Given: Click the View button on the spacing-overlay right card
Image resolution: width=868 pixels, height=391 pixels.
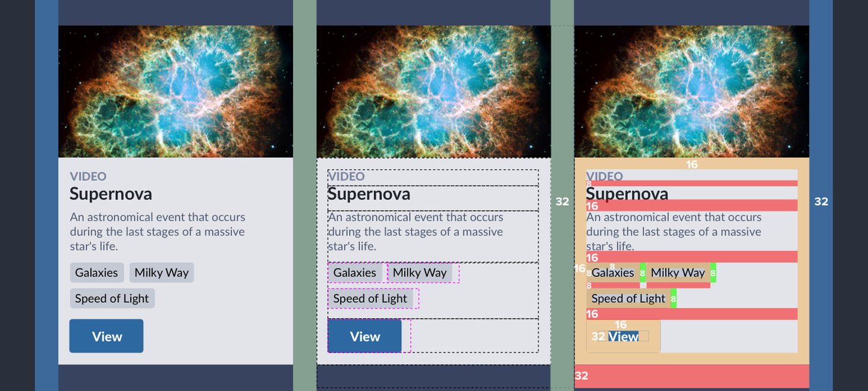Looking at the screenshot, I should [x=623, y=336].
